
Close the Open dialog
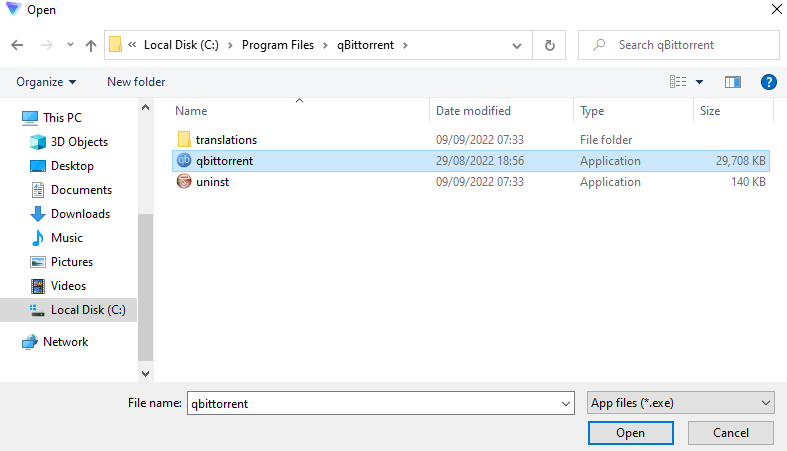click(776, 9)
